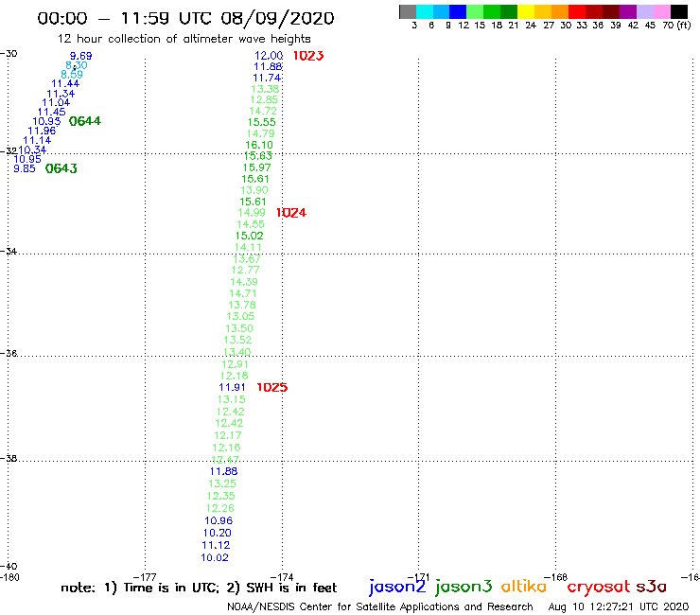700x615 pixels.
Task: Click the -174 longitude axis label
Action: tap(282, 577)
